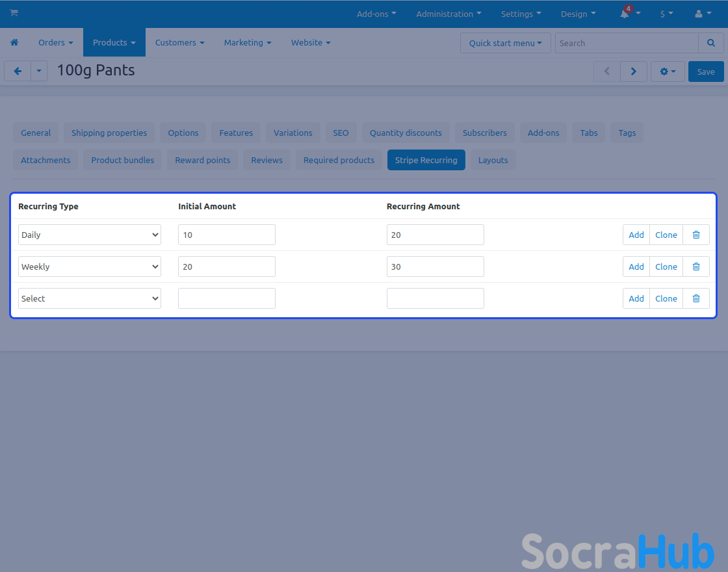This screenshot has height=572, width=728.
Task: Go to the home icon
Action: 14,42
